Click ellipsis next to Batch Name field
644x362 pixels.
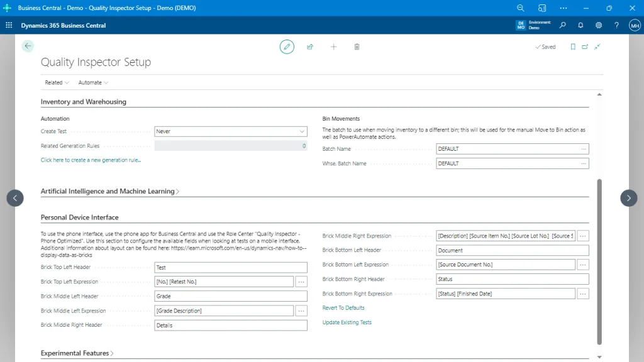(584, 149)
